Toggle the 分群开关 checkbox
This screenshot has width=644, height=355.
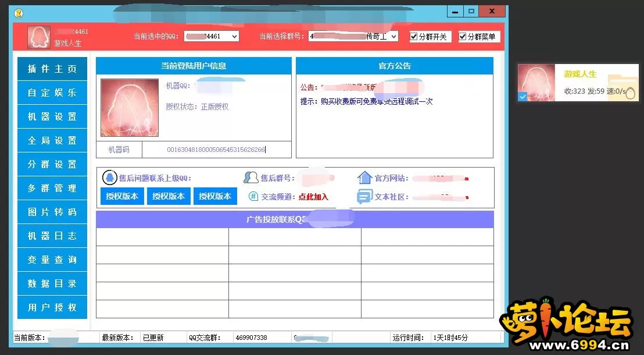pos(414,37)
